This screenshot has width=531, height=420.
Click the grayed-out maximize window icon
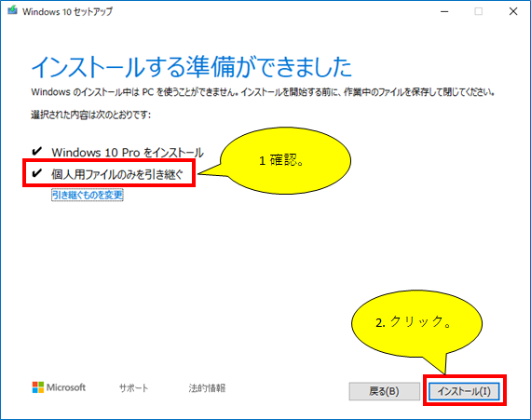point(479,11)
